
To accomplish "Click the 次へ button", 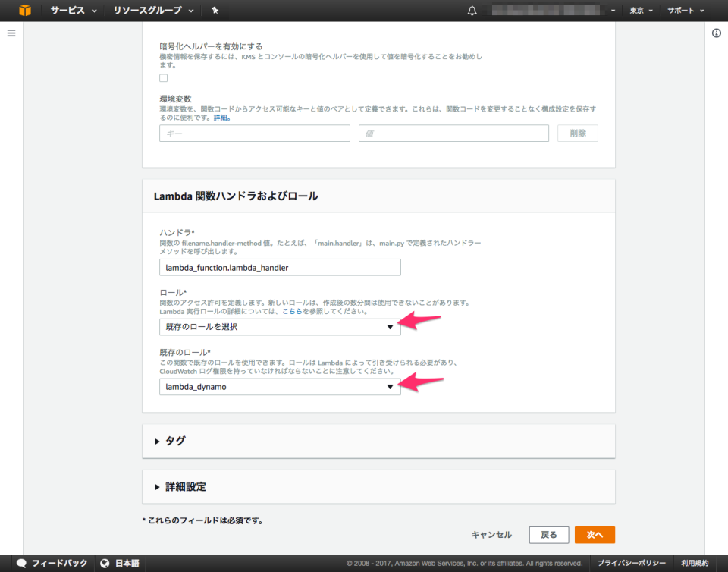I will (595, 535).
